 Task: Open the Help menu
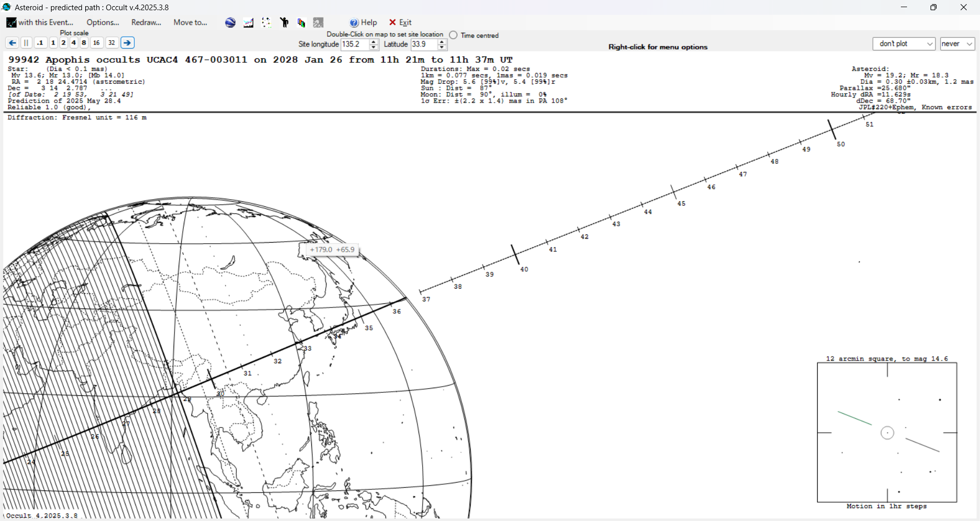pos(363,22)
